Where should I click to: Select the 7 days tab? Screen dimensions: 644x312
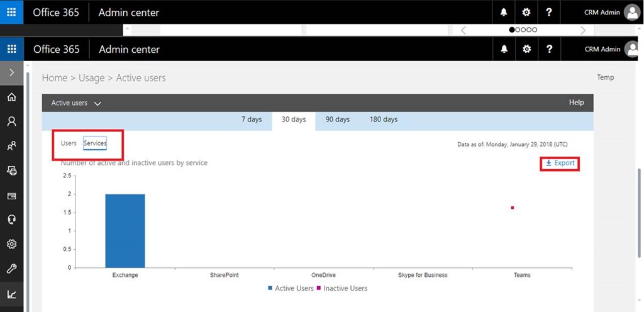[x=252, y=120]
